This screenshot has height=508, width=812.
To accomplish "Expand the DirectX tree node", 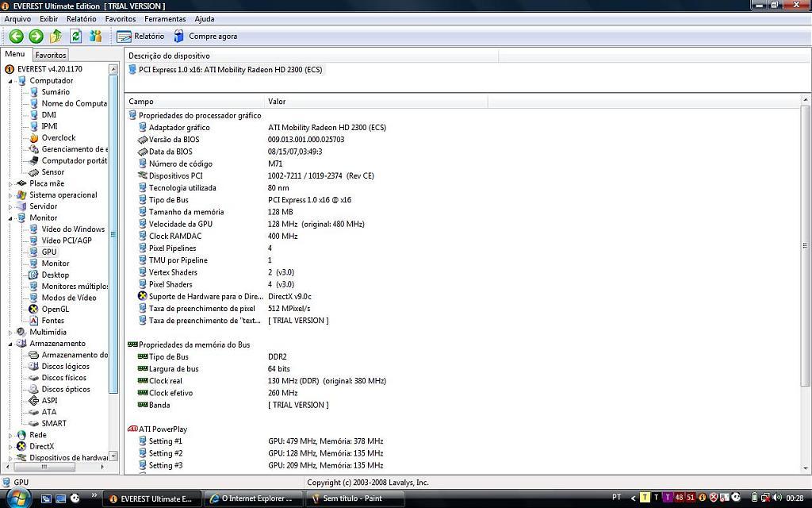I will point(10,446).
